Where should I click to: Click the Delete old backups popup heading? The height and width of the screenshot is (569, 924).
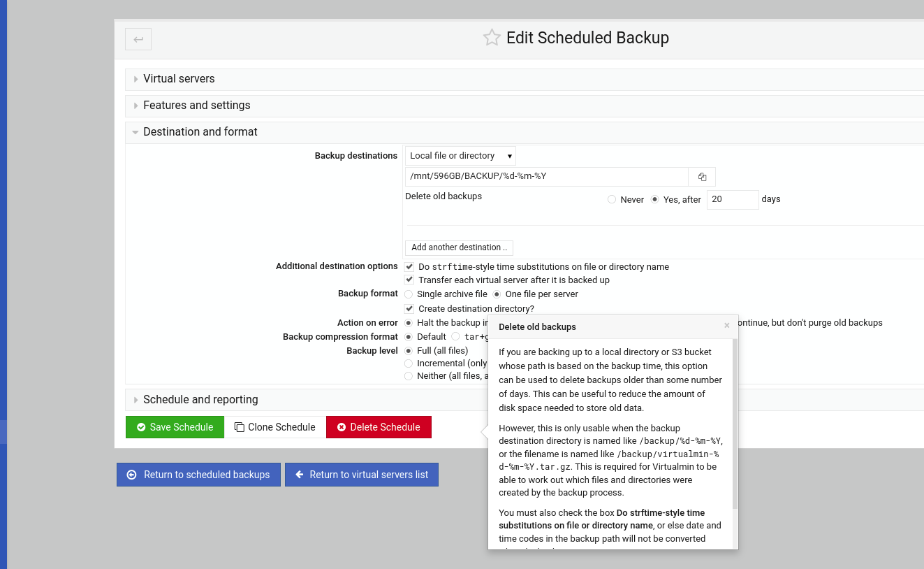pyautogui.click(x=537, y=326)
